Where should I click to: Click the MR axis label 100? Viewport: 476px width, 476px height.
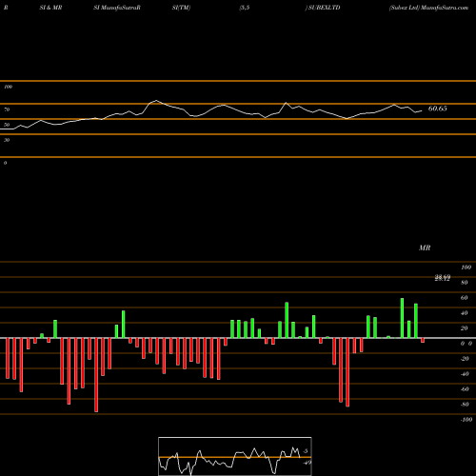466,268
